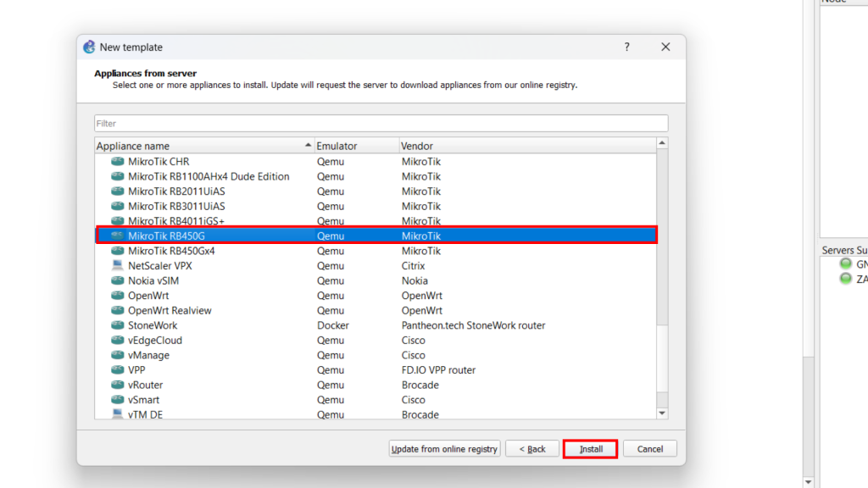The width and height of the screenshot is (868, 488).
Task: Click the GNS3 icon in dialog title bar
Action: (89, 47)
